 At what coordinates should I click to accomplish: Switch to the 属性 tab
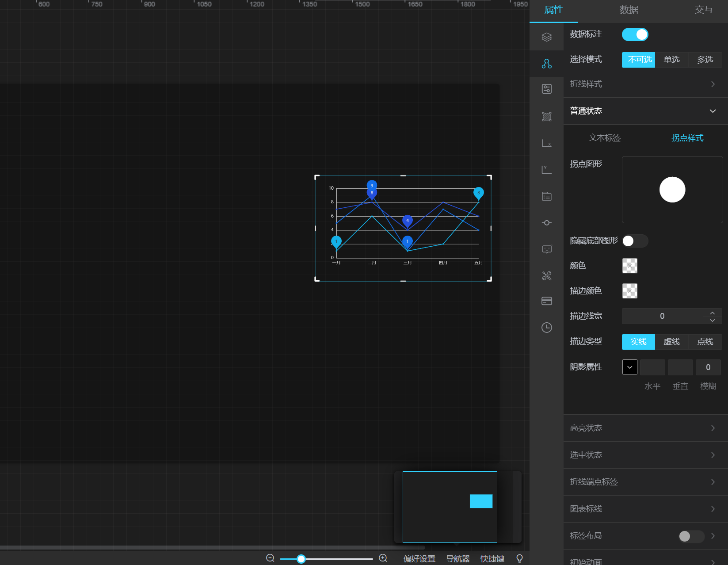(553, 10)
